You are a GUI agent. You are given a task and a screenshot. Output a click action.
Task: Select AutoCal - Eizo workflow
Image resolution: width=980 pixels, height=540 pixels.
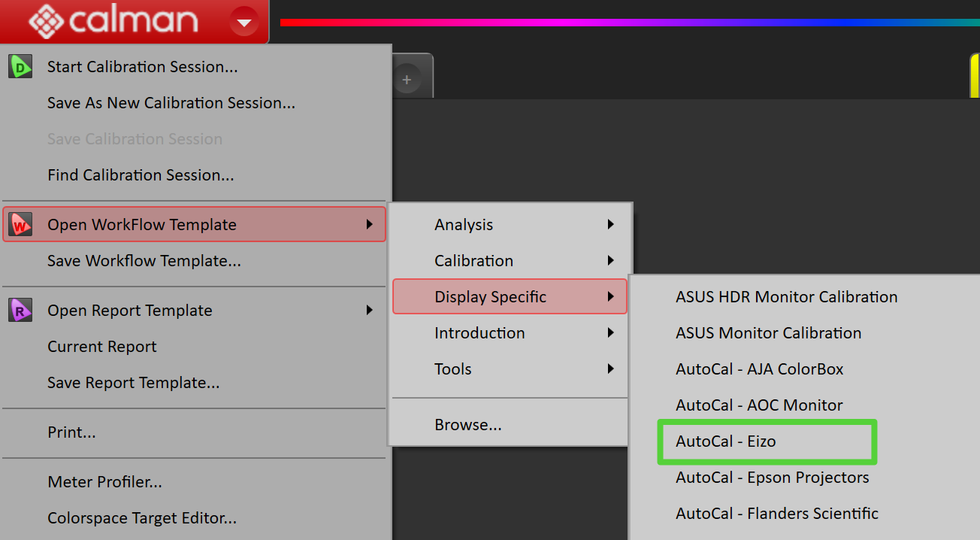tap(725, 441)
